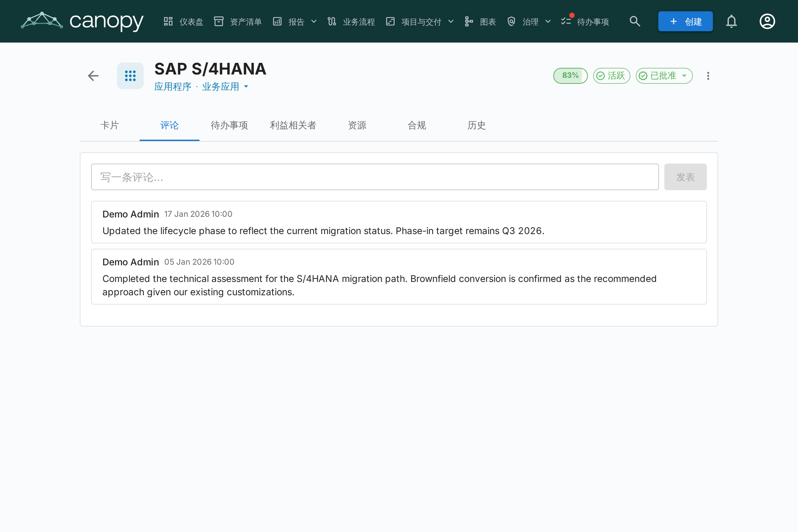Open the 已批准 approval status dropdown arrow

[684, 76]
